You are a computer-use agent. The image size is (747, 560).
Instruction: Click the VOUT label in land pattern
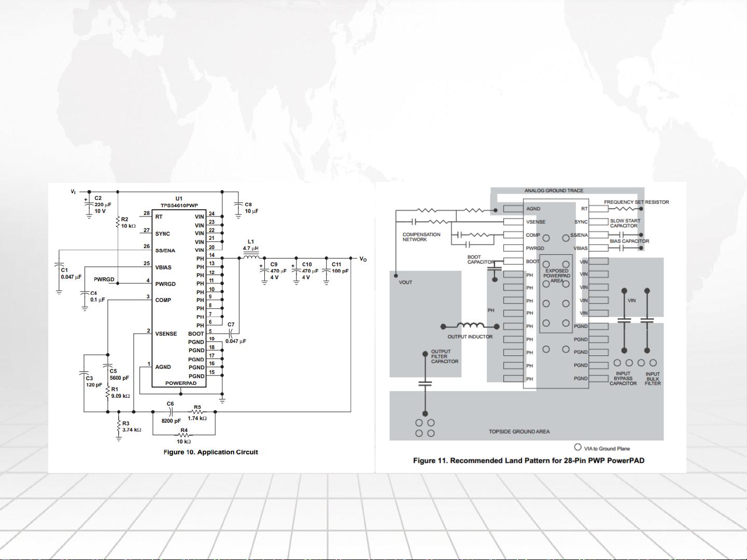[x=405, y=282]
